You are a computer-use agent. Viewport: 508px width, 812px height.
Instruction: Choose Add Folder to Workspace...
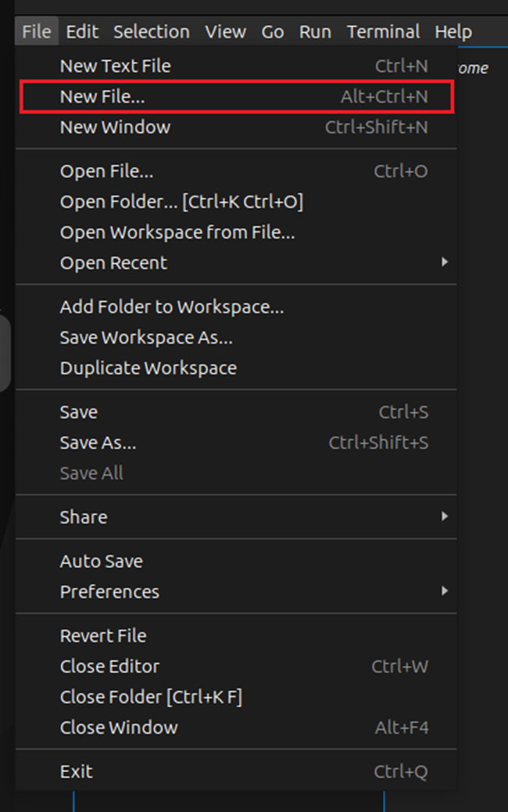coord(171,307)
